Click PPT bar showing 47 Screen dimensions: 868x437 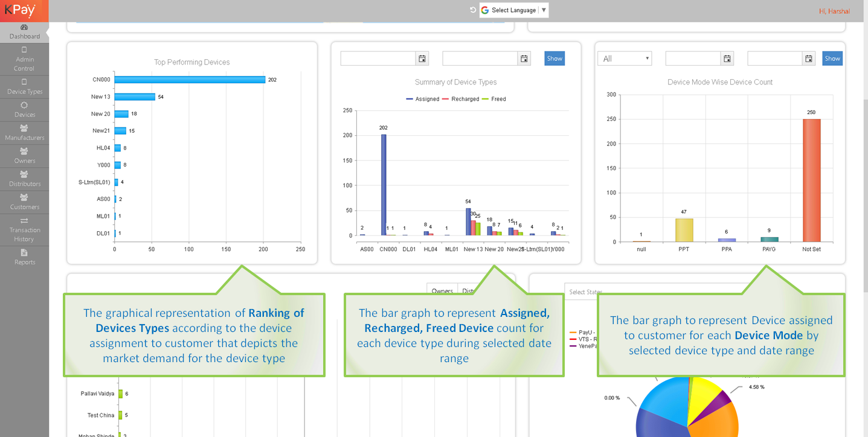(684, 230)
